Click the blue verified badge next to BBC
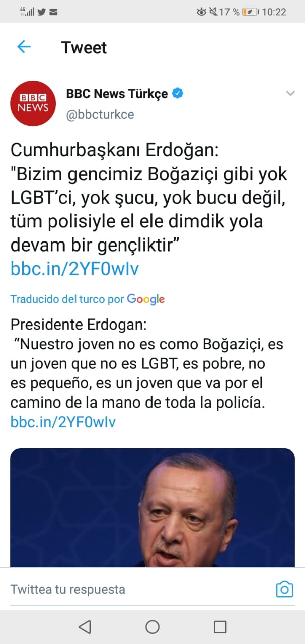 (x=177, y=93)
